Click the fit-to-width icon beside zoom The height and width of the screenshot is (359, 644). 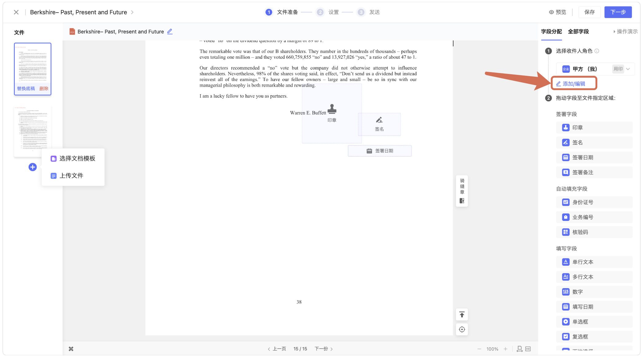(520, 349)
